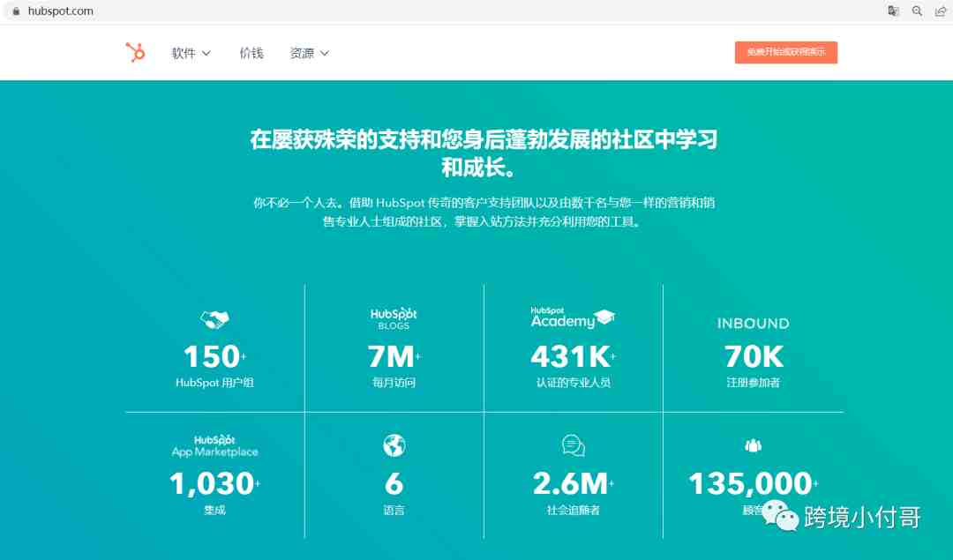
Task: Click the main headline about community learning
Action: pyautogui.click(x=484, y=153)
